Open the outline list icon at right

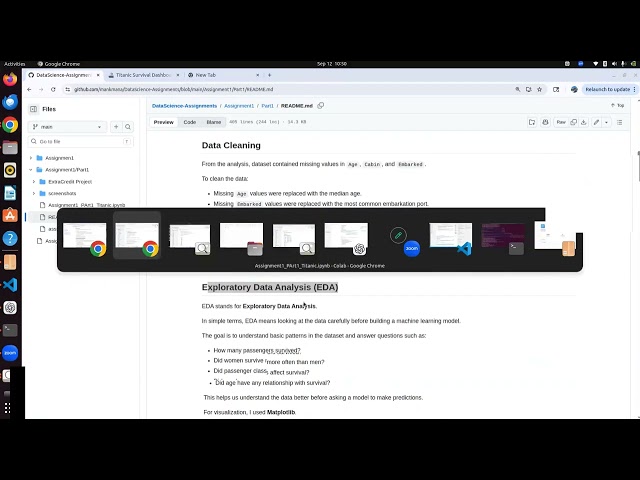620,122
